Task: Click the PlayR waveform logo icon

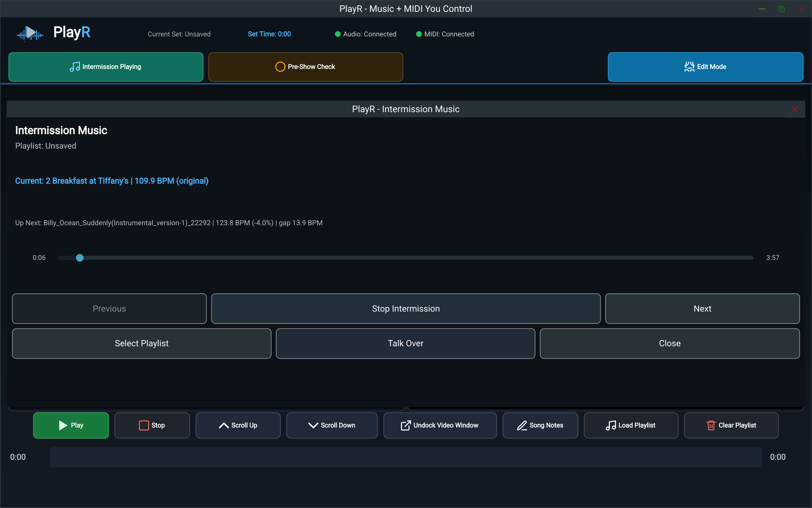Action: (30, 33)
